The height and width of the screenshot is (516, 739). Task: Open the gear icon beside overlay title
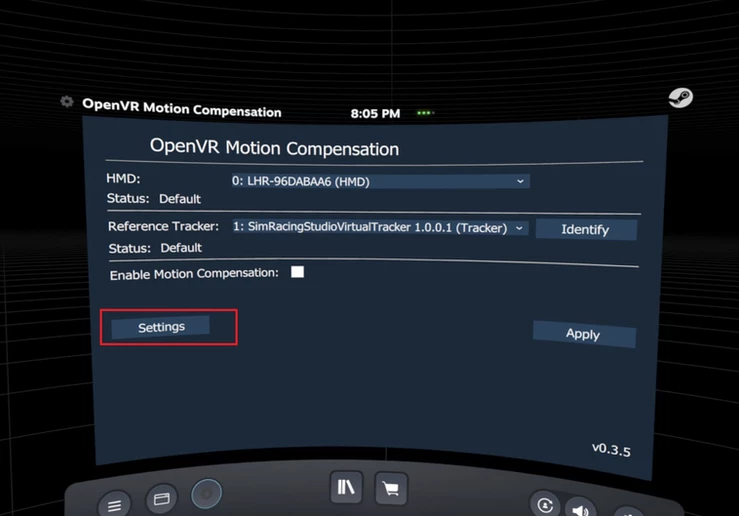pyautogui.click(x=67, y=101)
